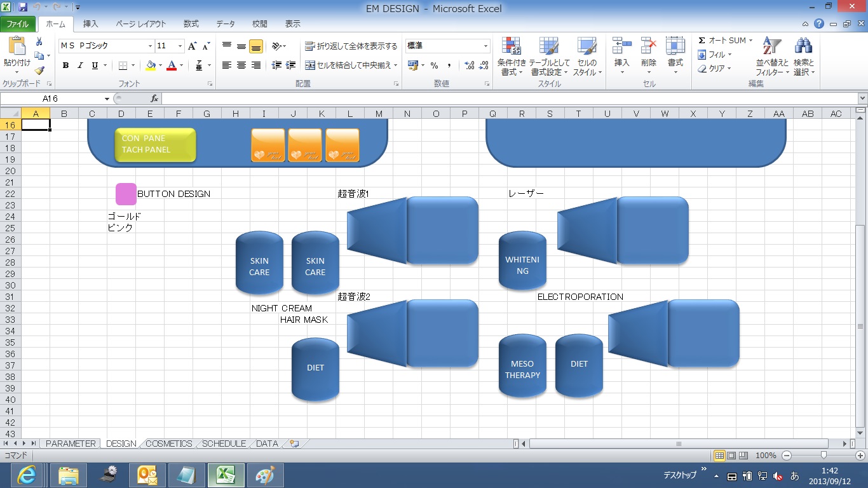Open the SCHEDULE sheet tab
Image resolution: width=868 pixels, height=488 pixels.
pyautogui.click(x=224, y=444)
